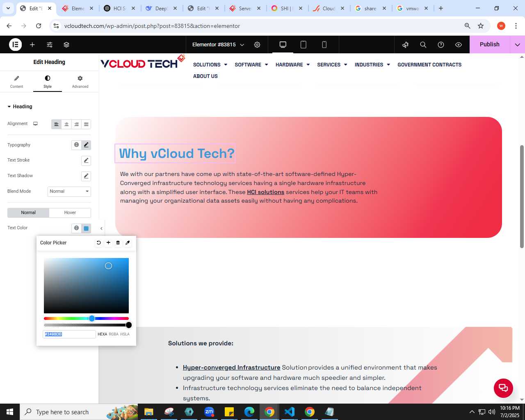Click the color saturation picker area
The image size is (525, 420).
(x=86, y=285)
